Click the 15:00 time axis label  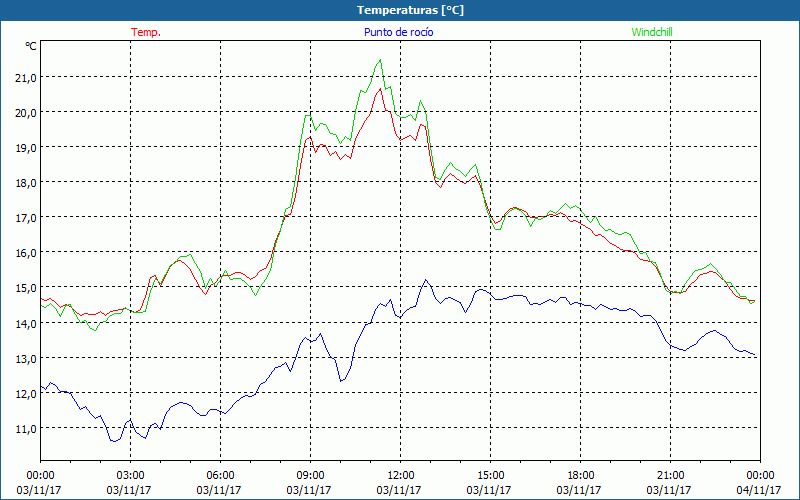tap(490, 476)
